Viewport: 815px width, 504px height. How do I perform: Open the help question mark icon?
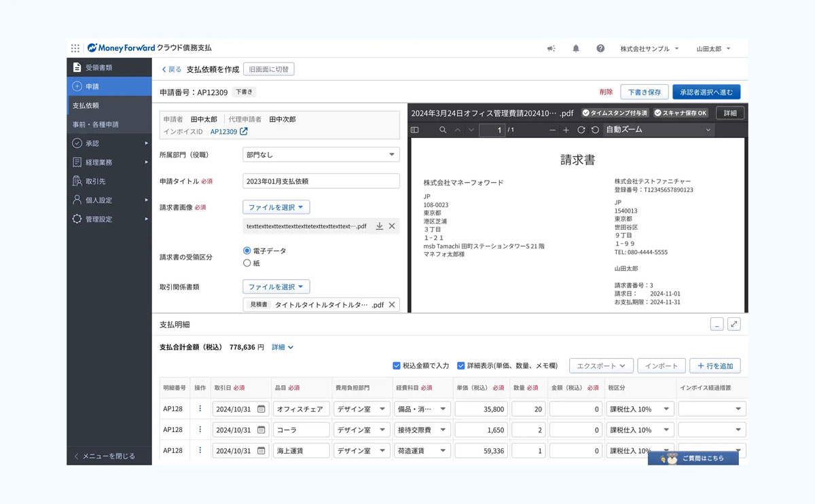point(600,48)
